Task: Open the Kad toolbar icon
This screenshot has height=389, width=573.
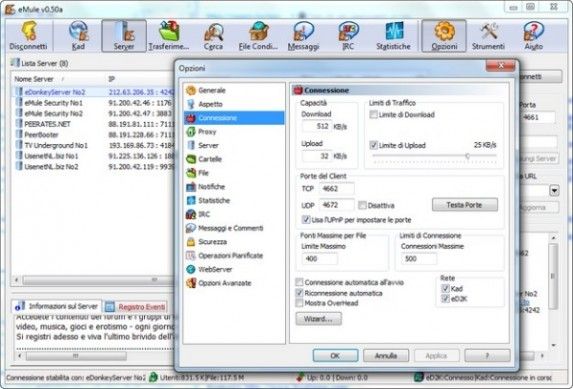Action: [78, 35]
